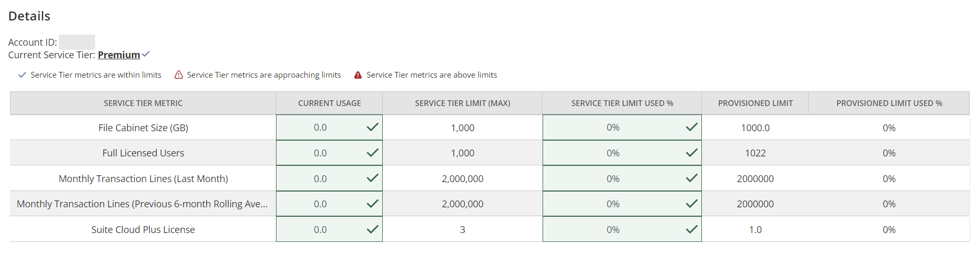This screenshot has height=254, width=980.
Task: Click File Cabinet Size current usage checkmark
Action: point(373,127)
